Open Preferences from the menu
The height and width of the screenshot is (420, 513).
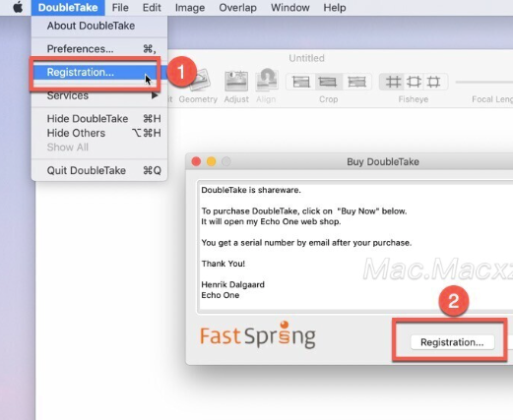[99, 49]
